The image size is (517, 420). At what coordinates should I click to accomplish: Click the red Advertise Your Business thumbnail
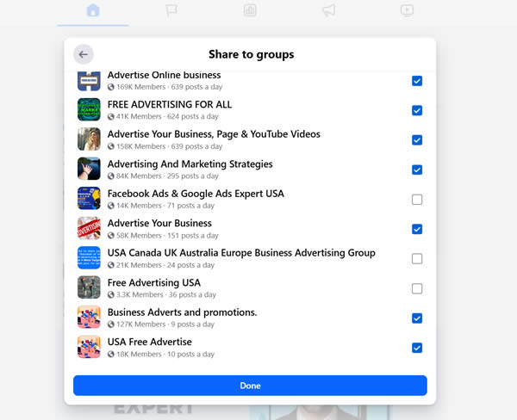point(89,228)
